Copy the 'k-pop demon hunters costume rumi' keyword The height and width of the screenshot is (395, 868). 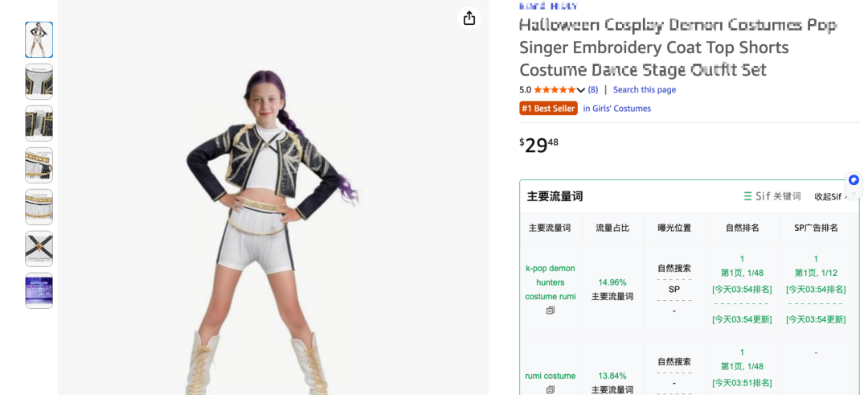[551, 311]
